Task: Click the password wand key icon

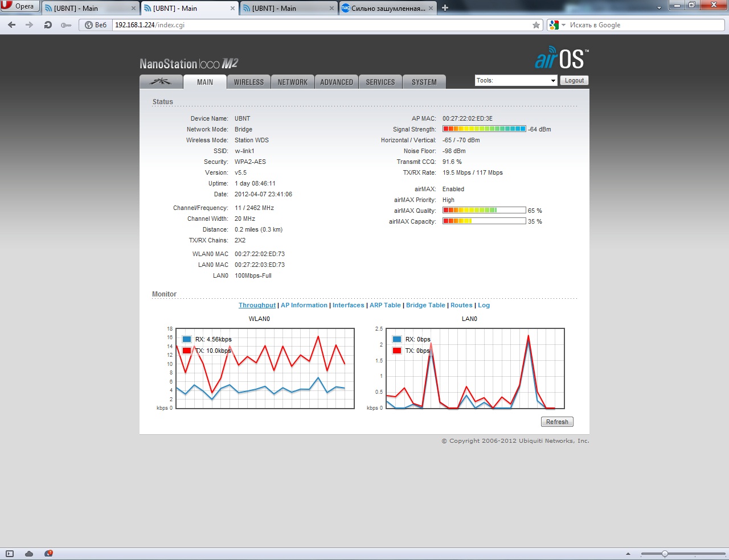Action: [x=66, y=25]
